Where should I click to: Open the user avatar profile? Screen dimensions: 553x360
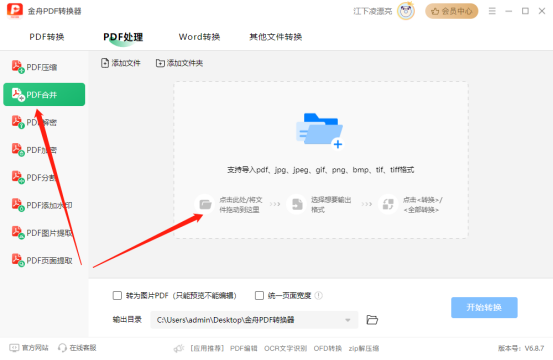coord(406,11)
